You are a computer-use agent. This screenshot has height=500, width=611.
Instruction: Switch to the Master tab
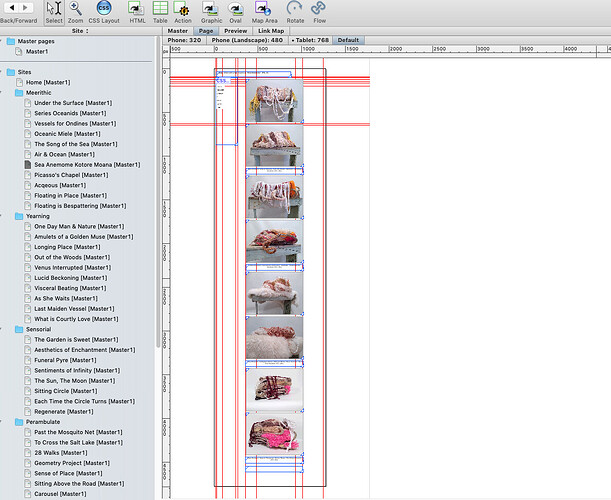click(178, 31)
